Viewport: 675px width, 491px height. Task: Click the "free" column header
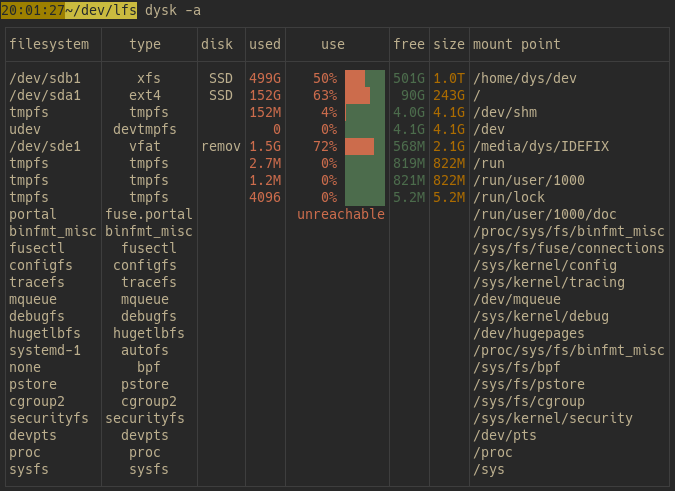tap(409, 44)
